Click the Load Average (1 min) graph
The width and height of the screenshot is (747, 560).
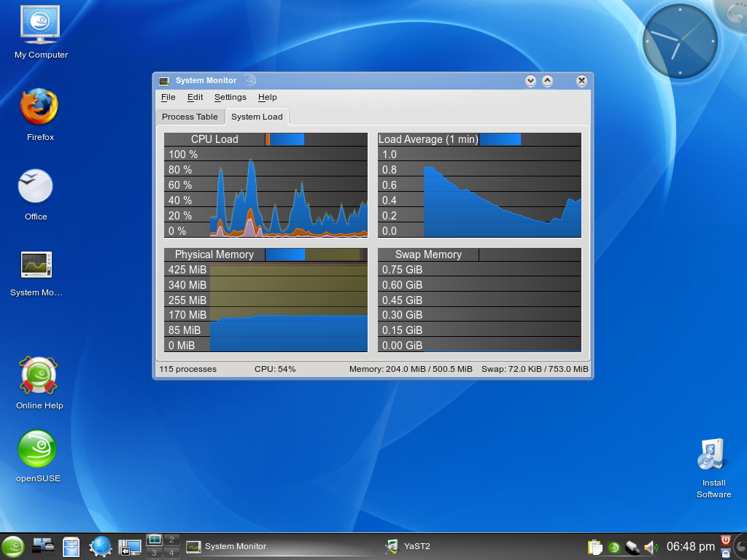point(479,185)
